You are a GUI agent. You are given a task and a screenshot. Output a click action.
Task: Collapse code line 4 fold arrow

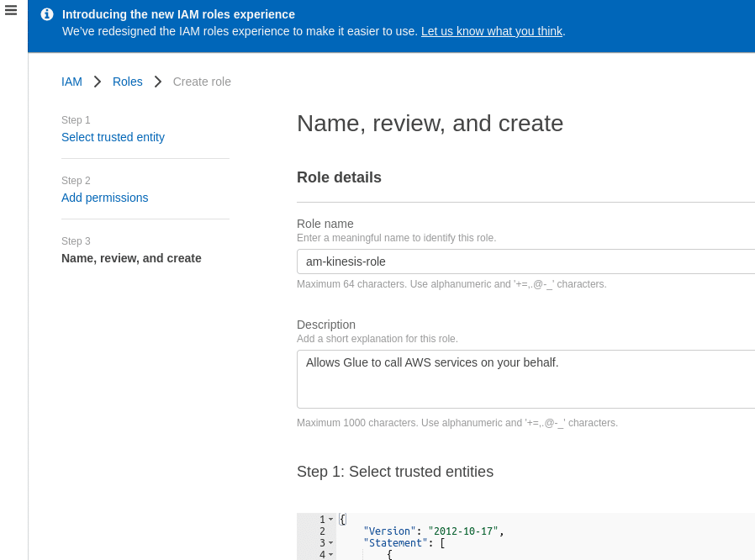[330, 555]
